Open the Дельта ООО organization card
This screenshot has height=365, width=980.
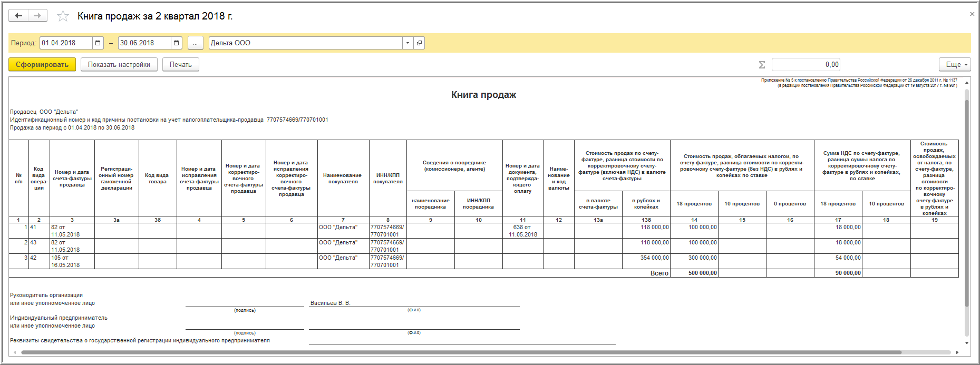click(419, 43)
